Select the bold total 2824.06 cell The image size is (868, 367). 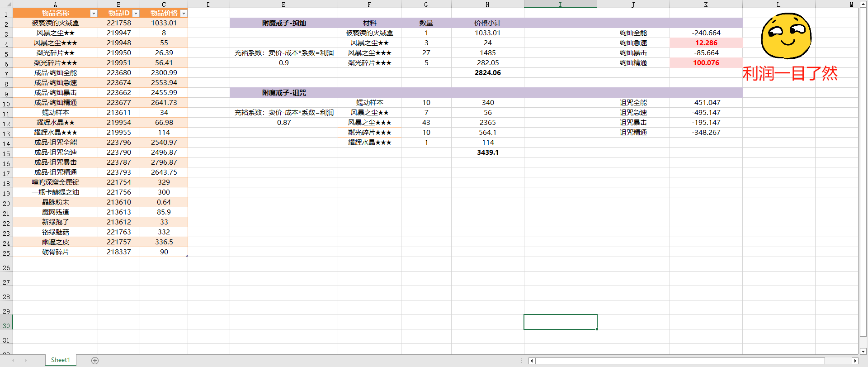coord(487,73)
